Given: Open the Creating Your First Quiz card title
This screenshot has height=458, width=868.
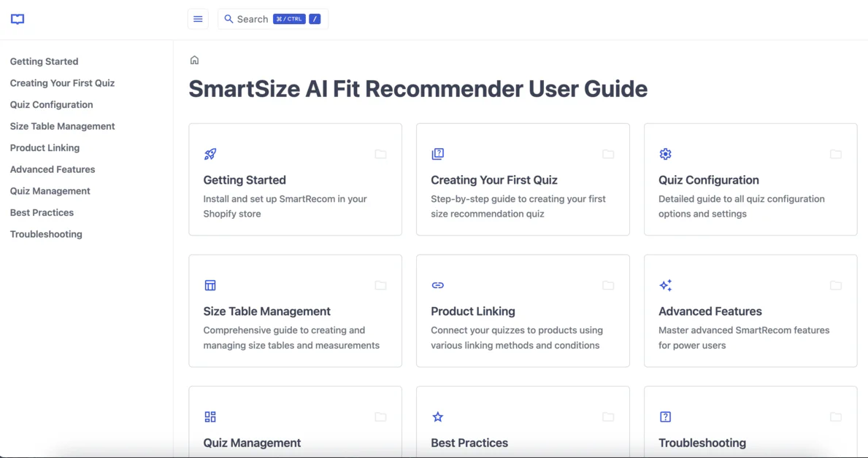Looking at the screenshot, I should [494, 179].
